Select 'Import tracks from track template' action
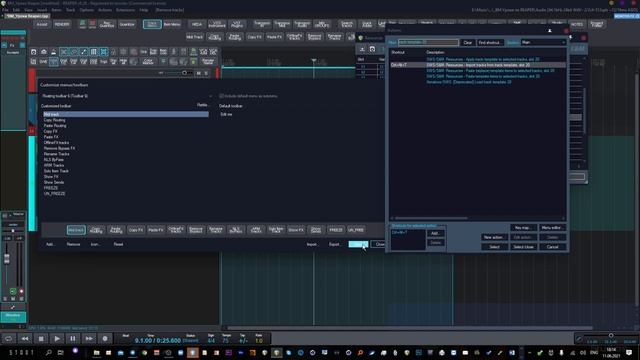 pos(478,65)
